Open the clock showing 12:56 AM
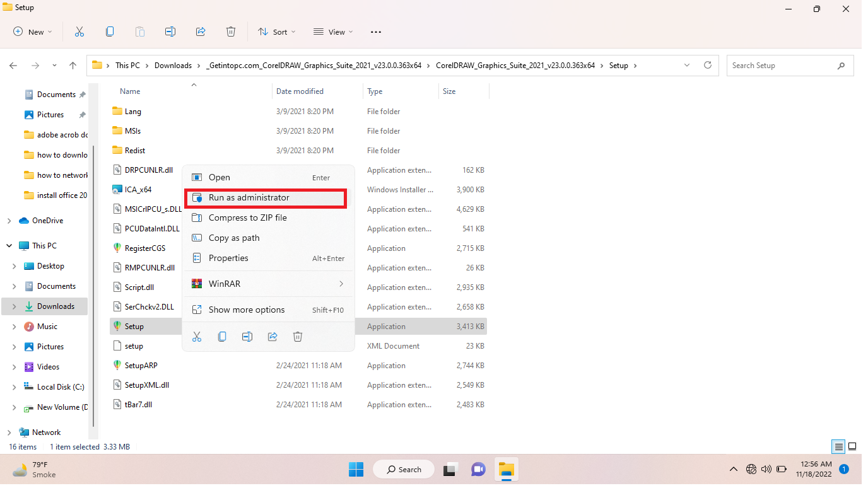Image resolution: width=868 pixels, height=493 pixels. tap(814, 469)
